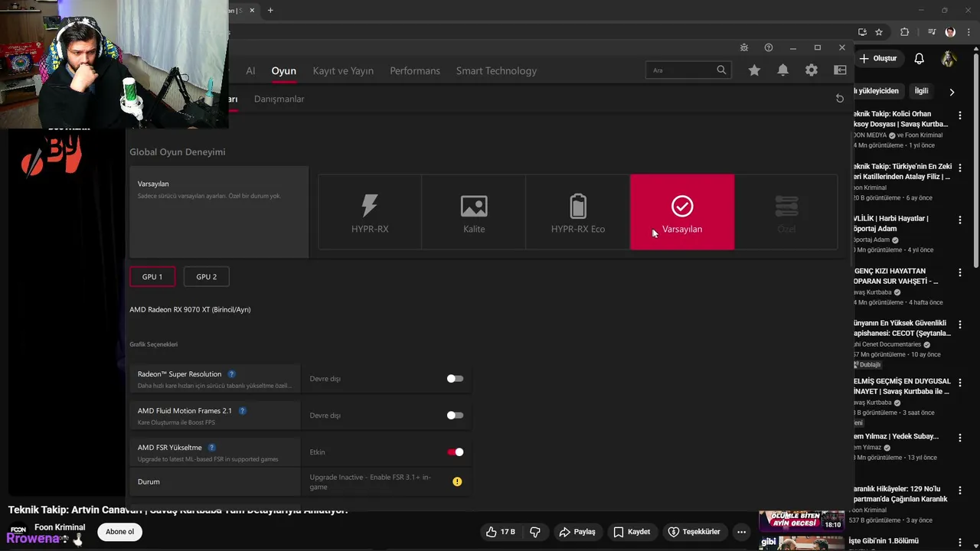Bookmark this page with the browser star
Image resolution: width=980 pixels, height=551 pixels.
point(879,32)
